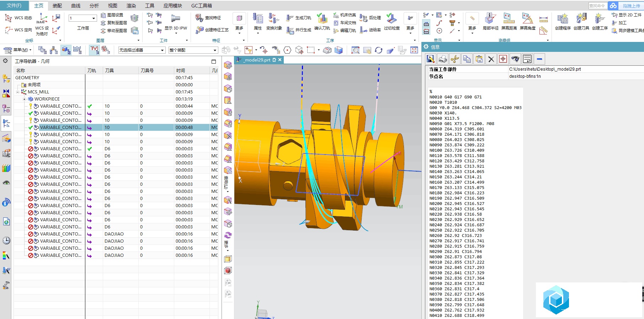Click 进给率 feed rate button
This screenshot has height=319, width=644.
tap(370, 30)
